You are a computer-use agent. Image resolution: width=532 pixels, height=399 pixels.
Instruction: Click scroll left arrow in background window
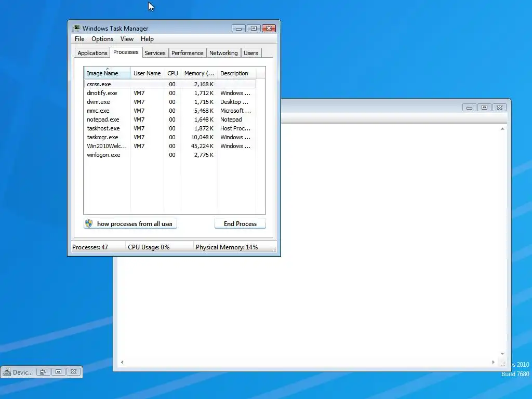click(x=122, y=362)
